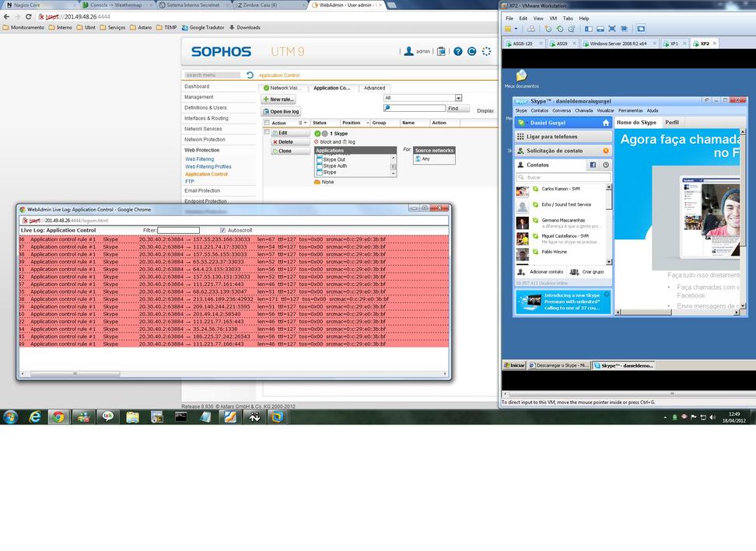Screen dimensions: 756x551
Task: Click the Sophos help question mark icon
Action: pyautogui.click(x=458, y=51)
